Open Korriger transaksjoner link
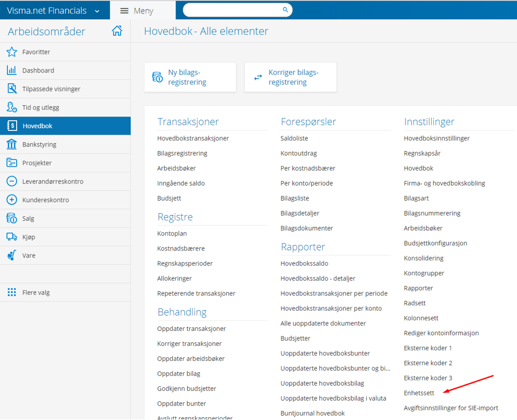 189,343
